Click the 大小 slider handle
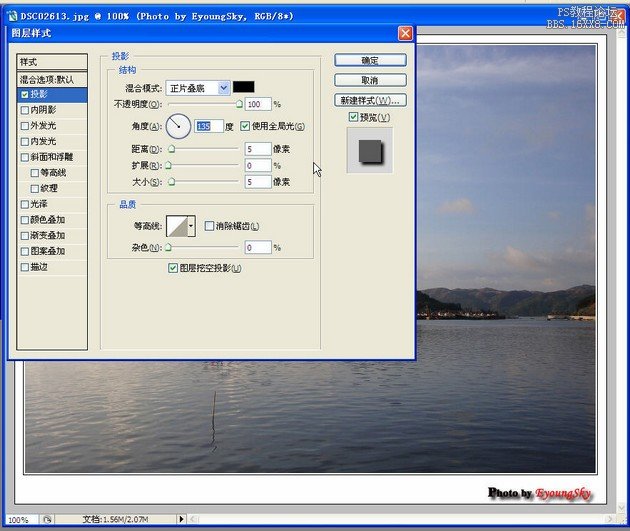This screenshot has height=531, width=630. coord(172,182)
